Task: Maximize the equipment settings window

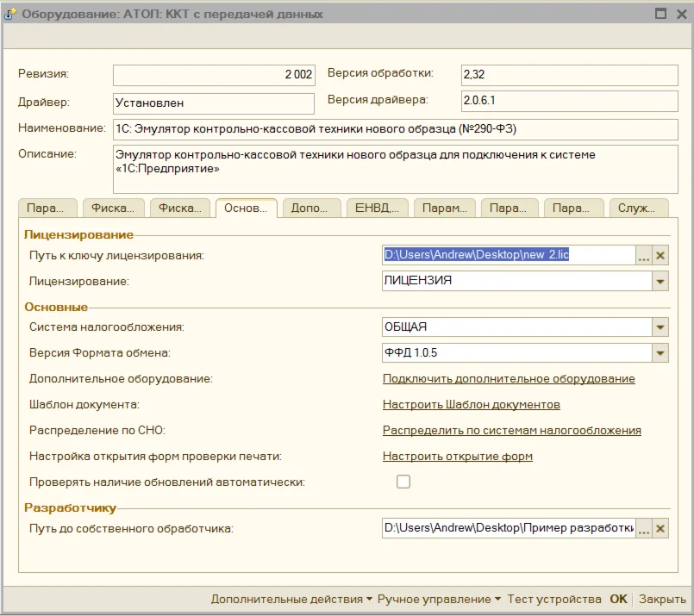Action: tap(660, 14)
